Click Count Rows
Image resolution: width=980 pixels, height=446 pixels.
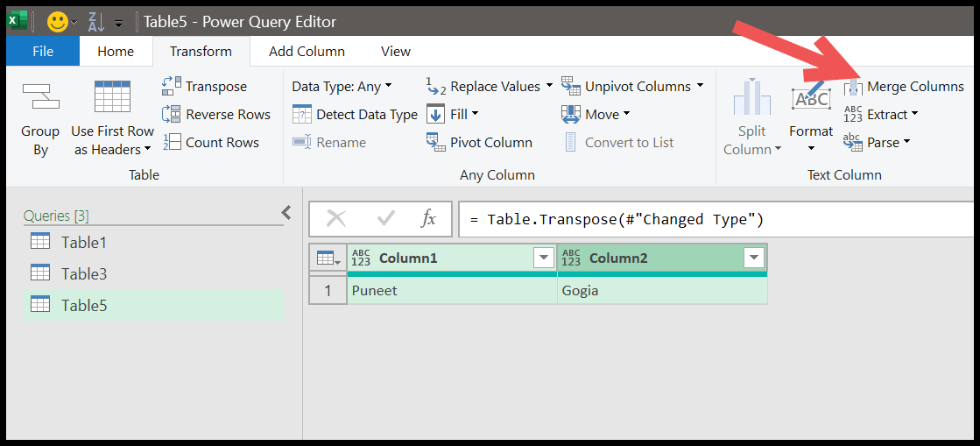coord(210,143)
